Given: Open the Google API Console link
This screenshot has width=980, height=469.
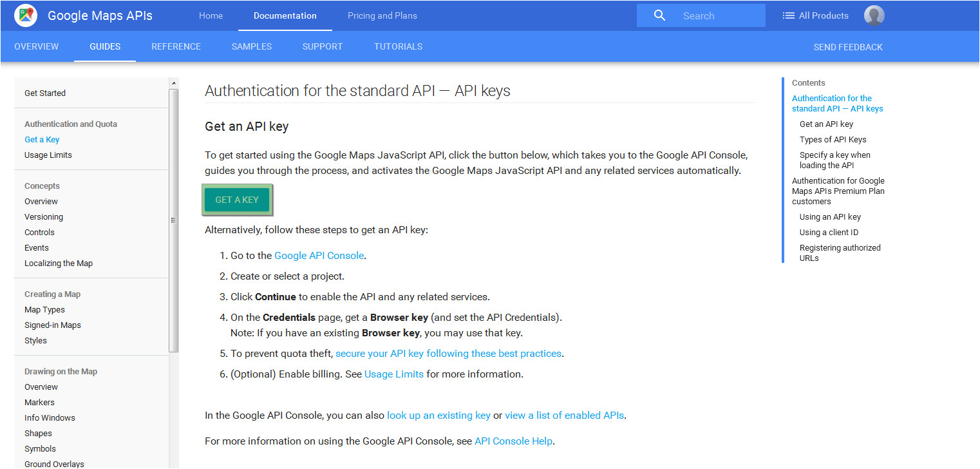Looking at the screenshot, I should click(319, 256).
